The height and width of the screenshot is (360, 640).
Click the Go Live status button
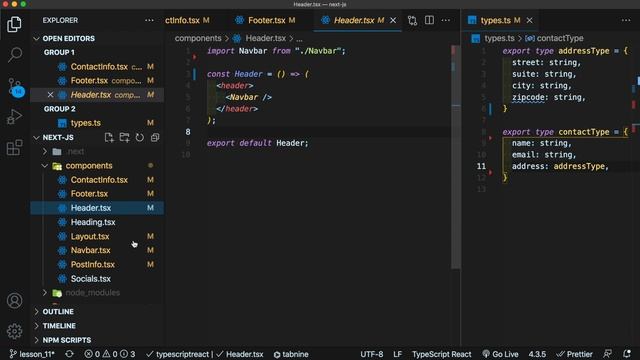pyautogui.click(x=500, y=354)
